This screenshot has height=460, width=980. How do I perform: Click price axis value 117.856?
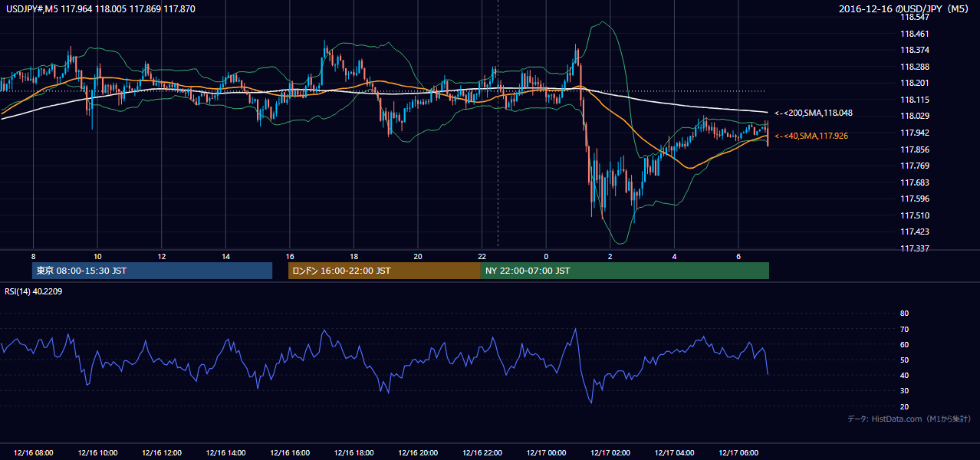[x=915, y=149]
